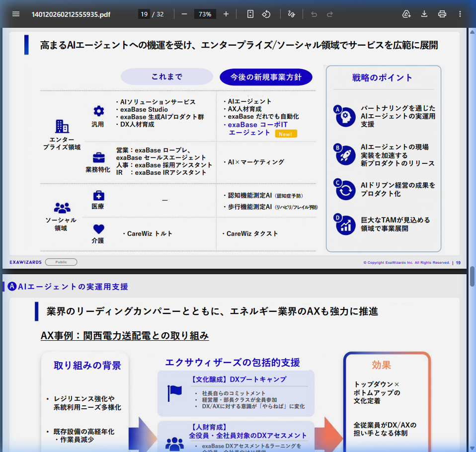Toggle the fit-to-page view mode
The image size is (476, 452).
[249, 14]
